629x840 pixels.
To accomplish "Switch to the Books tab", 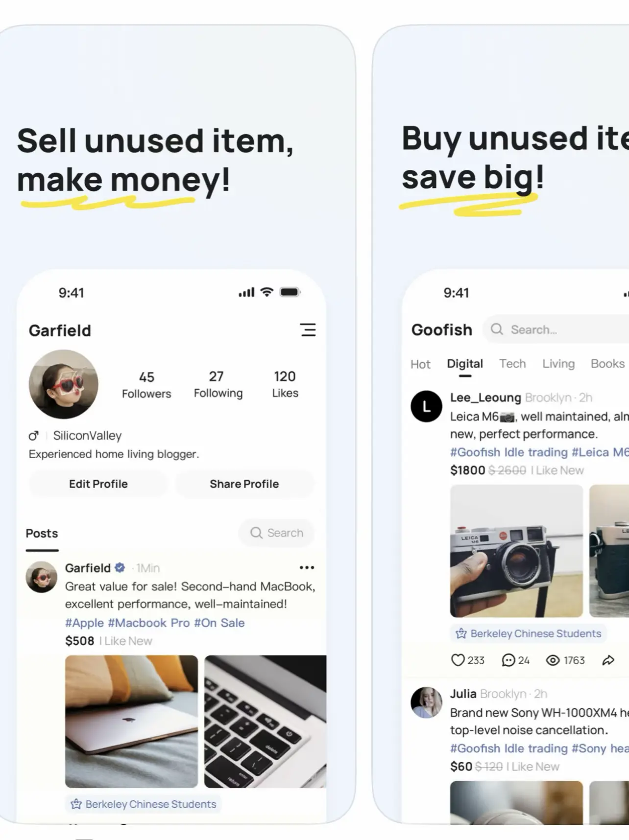I will (x=607, y=364).
